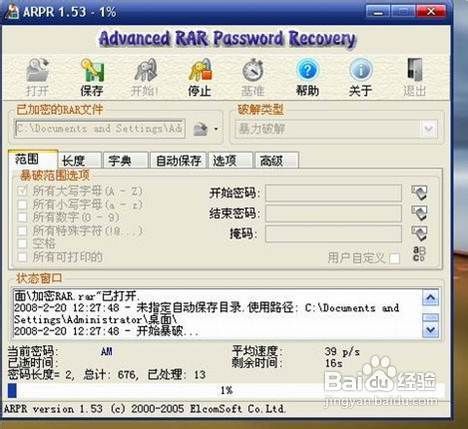Screen dimensions: 468x429
Task: Click the 打开 (Open) toolbar icon
Action: tap(37, 70)
